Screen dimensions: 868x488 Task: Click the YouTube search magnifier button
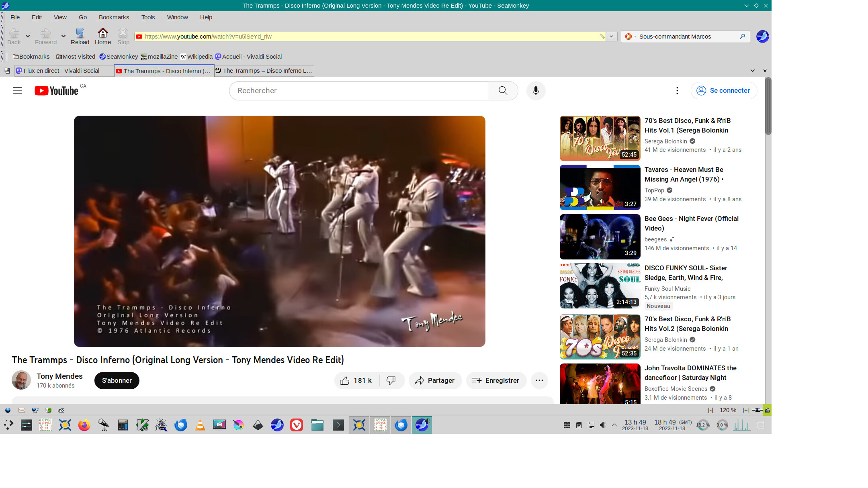503,91
